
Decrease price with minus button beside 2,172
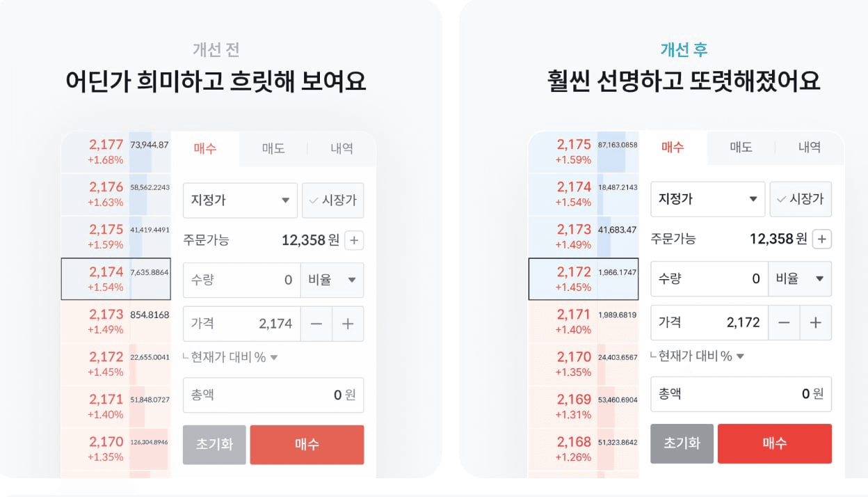tap(784, 323)
